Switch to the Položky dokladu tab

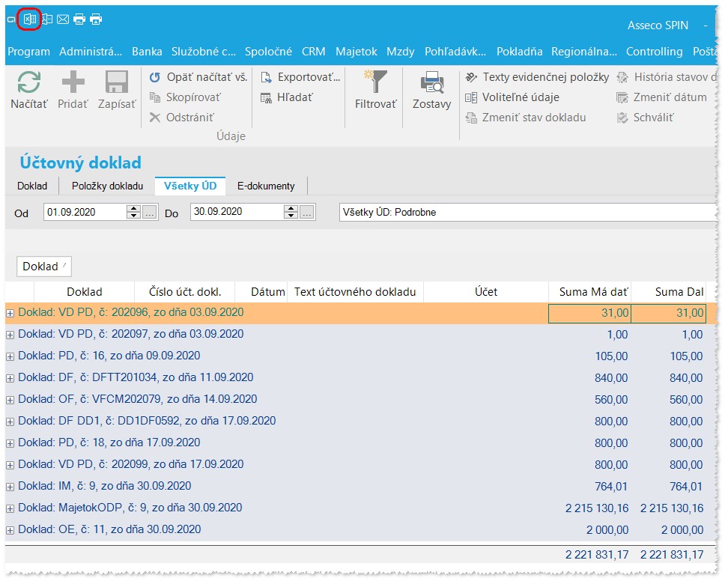(x=107, y=186)
